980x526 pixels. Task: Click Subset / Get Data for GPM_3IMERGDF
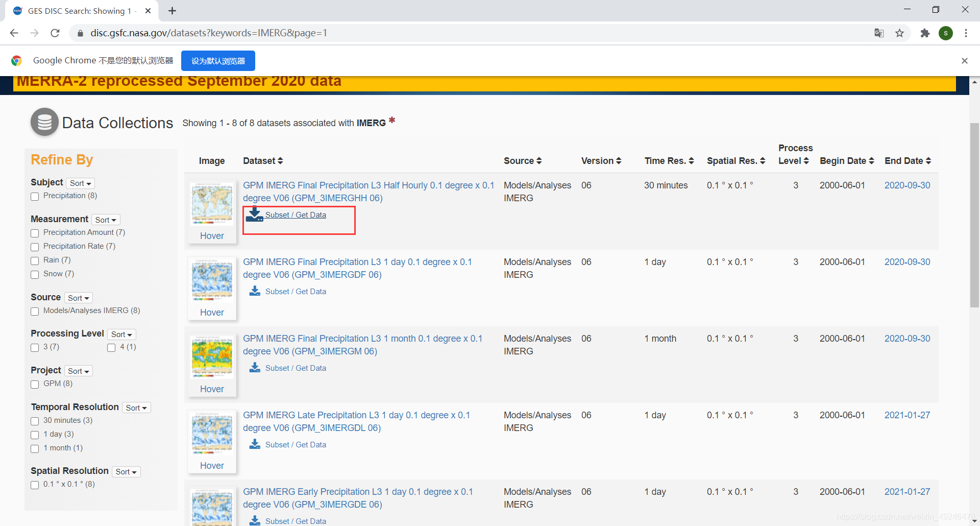[296, 291]
